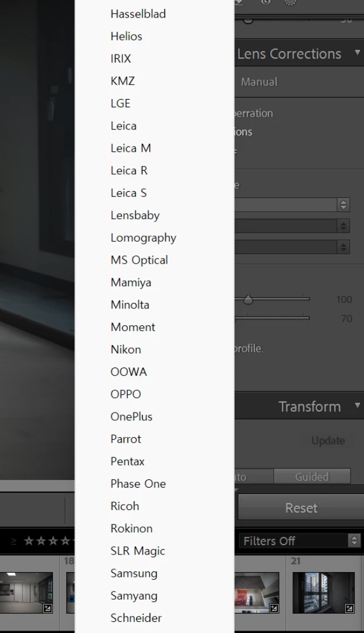Select Samsung lens make
364x633 pixels.
[x=134, y=573]
